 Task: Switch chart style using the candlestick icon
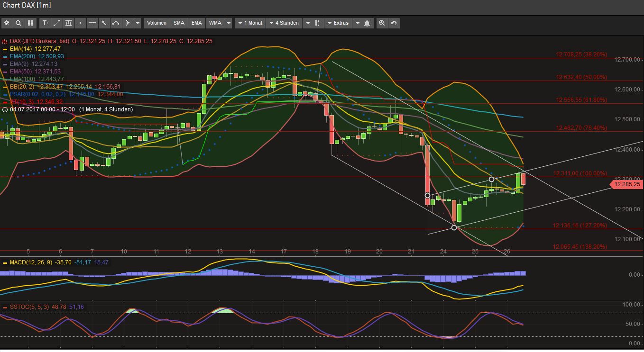(x=317, y=23)
